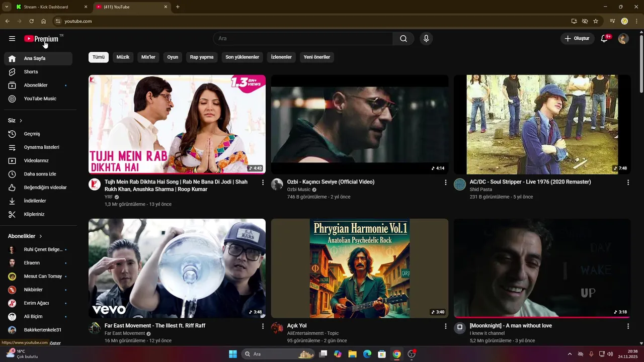
Task: Open Nikbinler channel subscription
Action: click(38, 290)
